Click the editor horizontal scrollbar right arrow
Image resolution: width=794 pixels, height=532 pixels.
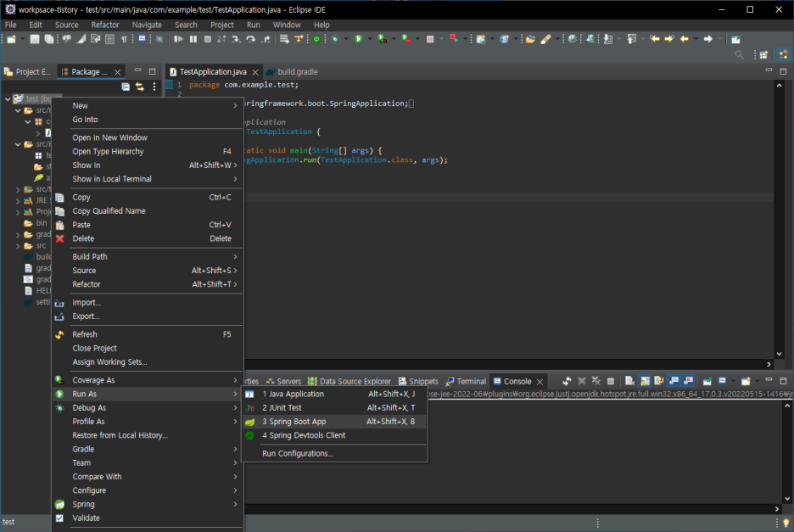[769, 364]
